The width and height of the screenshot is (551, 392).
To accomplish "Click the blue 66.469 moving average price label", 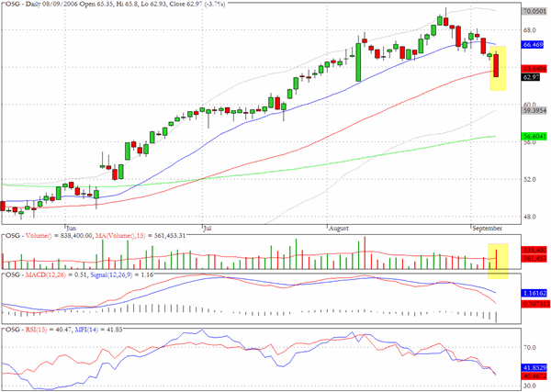I will (533, 45).
